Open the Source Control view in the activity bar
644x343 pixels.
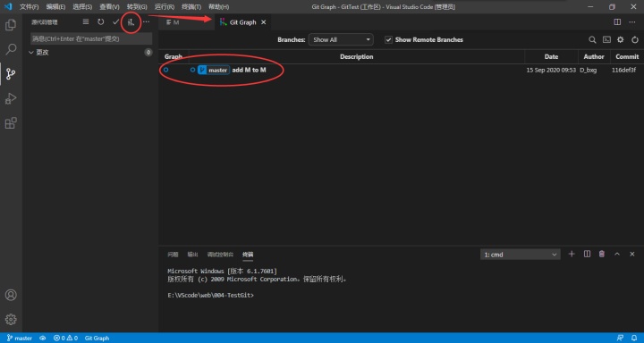11,74
